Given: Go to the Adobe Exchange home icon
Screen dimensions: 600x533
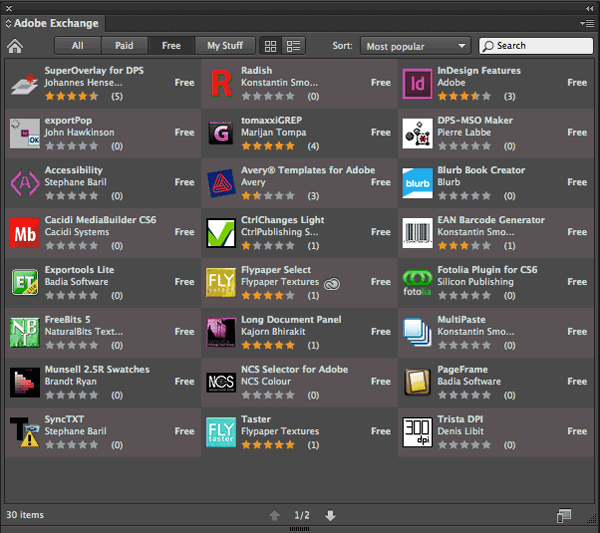Looking at the screenshot, I should [x=15, y=46].
